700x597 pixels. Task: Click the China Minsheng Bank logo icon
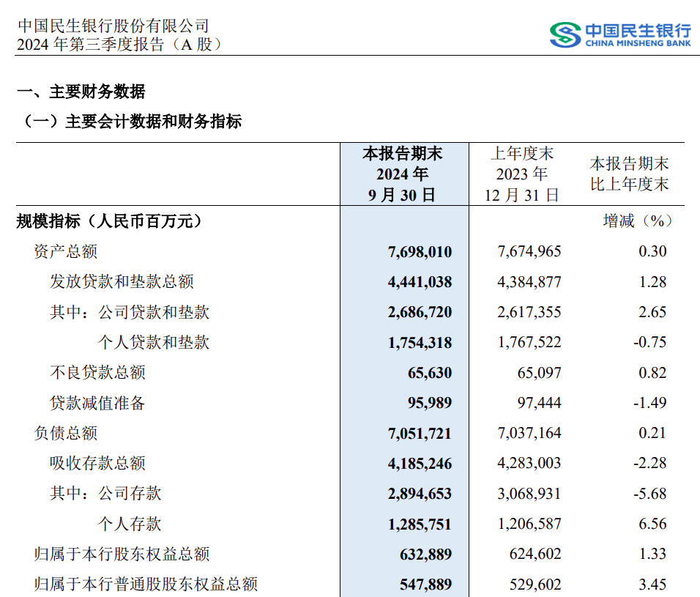[565, 34]
